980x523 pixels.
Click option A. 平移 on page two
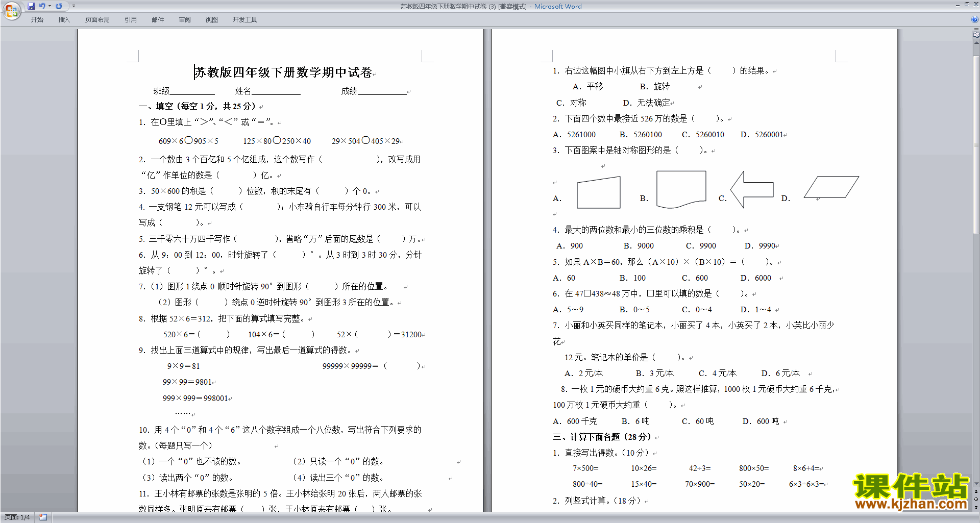click(x=587, y=87)
